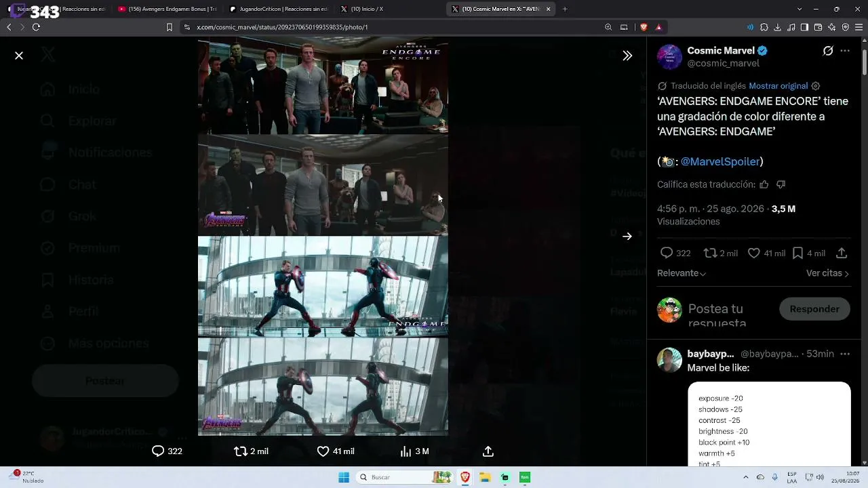This screenshot has height=488, width=868.
Task: Click the Brave Shields lion icon
Action: click(x=644, y=27)
